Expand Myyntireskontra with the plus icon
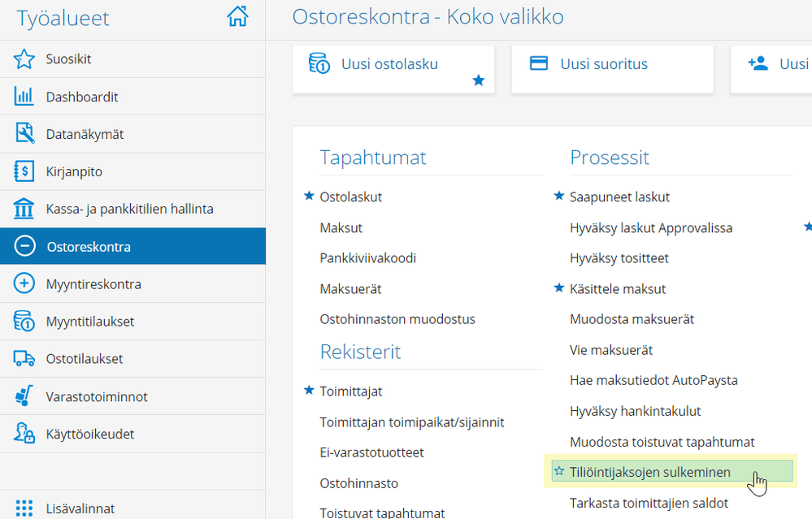The image size is (812, 519). point(24,283)
